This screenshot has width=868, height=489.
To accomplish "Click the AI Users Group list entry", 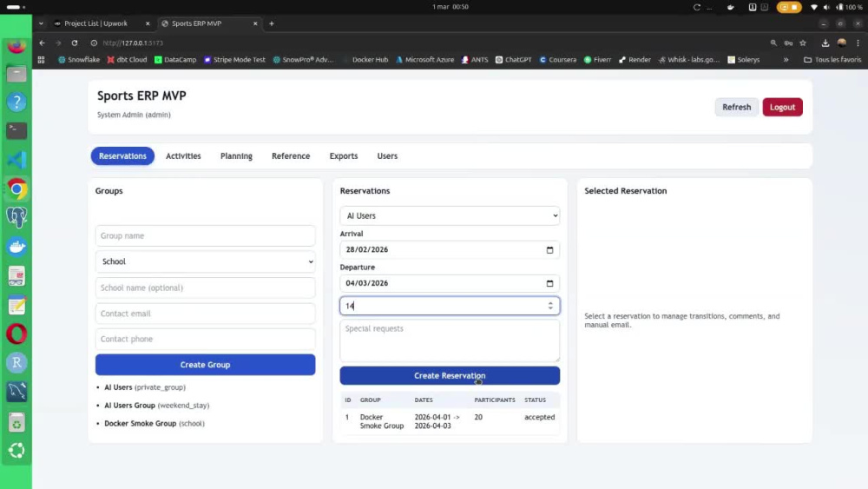I will pyautogui.click(x=156, y=406).
